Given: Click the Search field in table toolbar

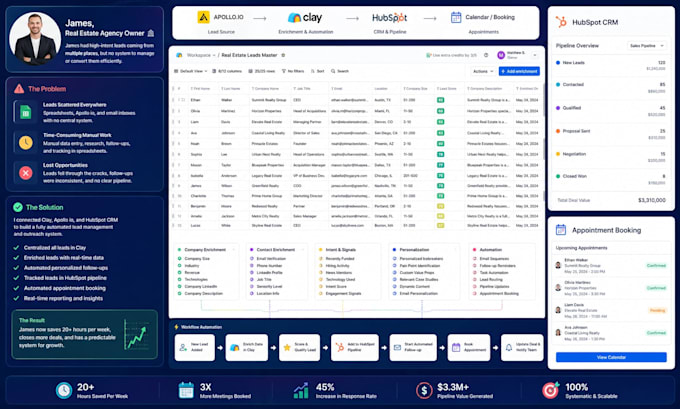Looking at the screenshot, I should click(x=340, y=71).
